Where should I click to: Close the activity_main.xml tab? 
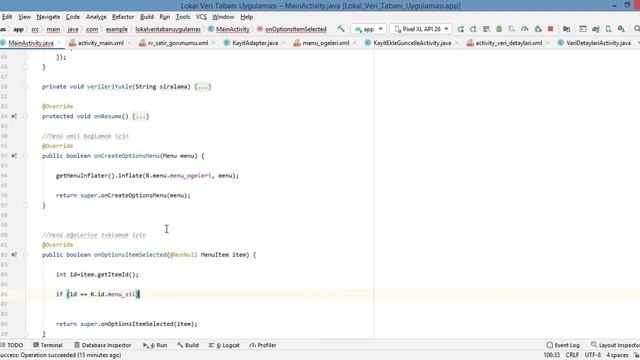[129, 43]
